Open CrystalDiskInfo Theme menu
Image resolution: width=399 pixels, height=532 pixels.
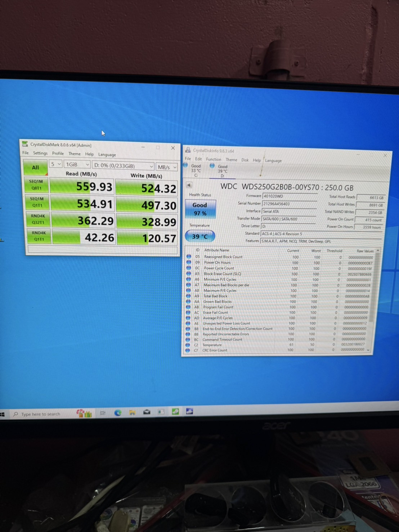pyautogui.click(x=231, y=160)
